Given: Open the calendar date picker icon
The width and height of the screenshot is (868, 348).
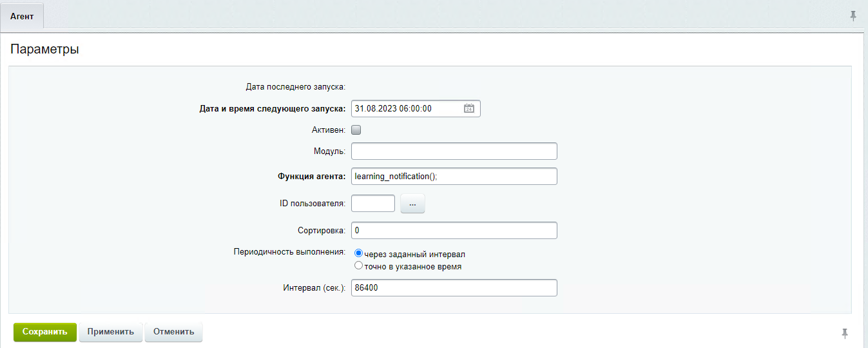Looking at the screenshot, I should (469, 108).
